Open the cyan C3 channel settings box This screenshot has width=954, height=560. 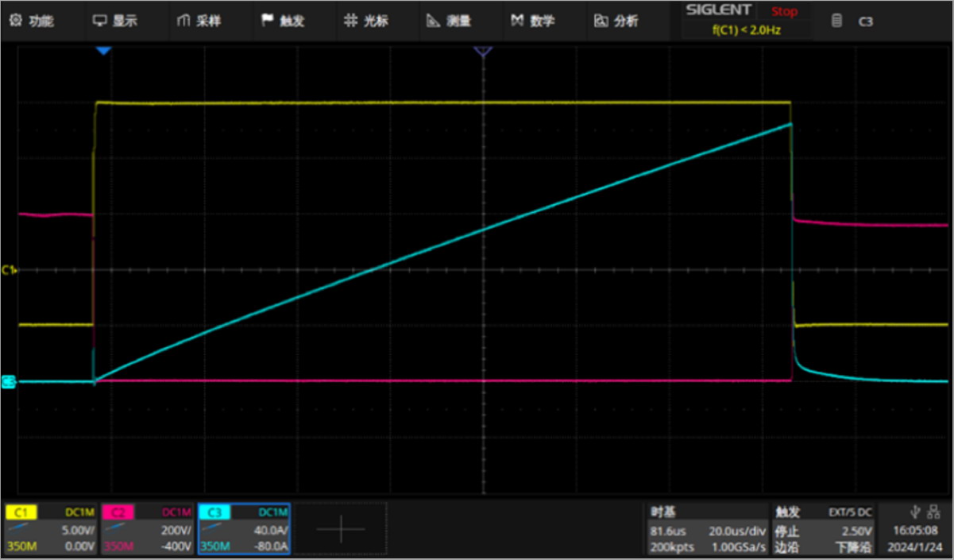pos(244,530)
